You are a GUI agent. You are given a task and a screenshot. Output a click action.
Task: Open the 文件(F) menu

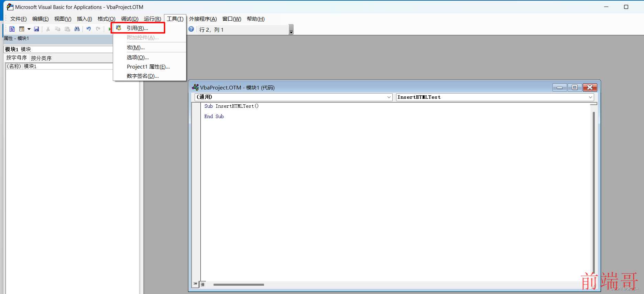click(18, 19)
